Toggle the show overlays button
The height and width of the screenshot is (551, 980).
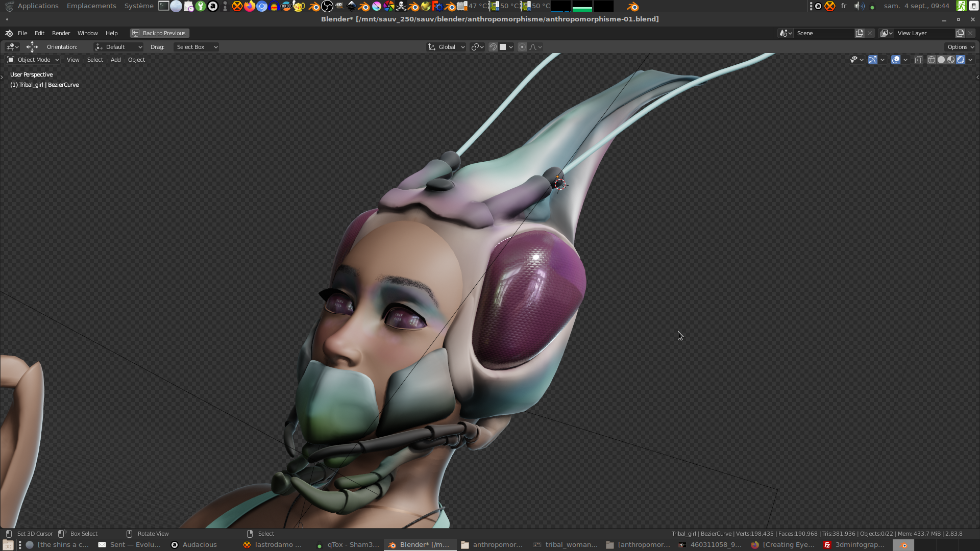(896, 60)
